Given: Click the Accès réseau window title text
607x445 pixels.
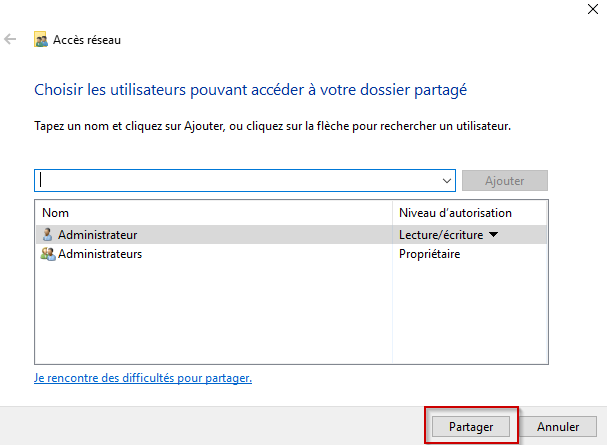Looking at the screenshot, I should click(x=87, y=40).
